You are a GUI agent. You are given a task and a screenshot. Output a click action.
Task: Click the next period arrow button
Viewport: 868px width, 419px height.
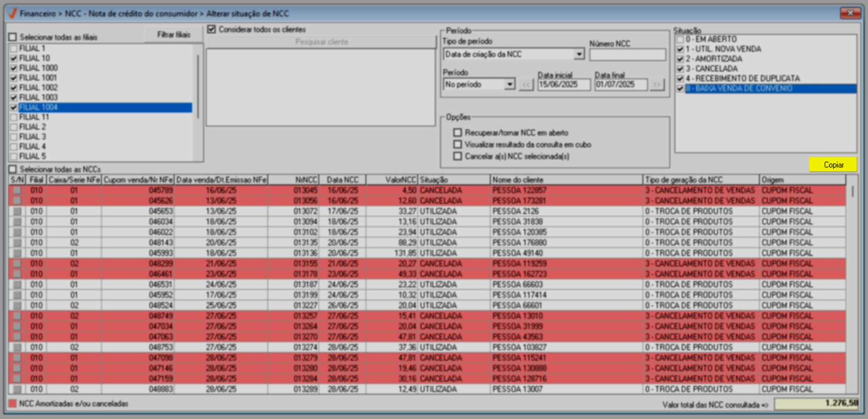coord(656,85)
